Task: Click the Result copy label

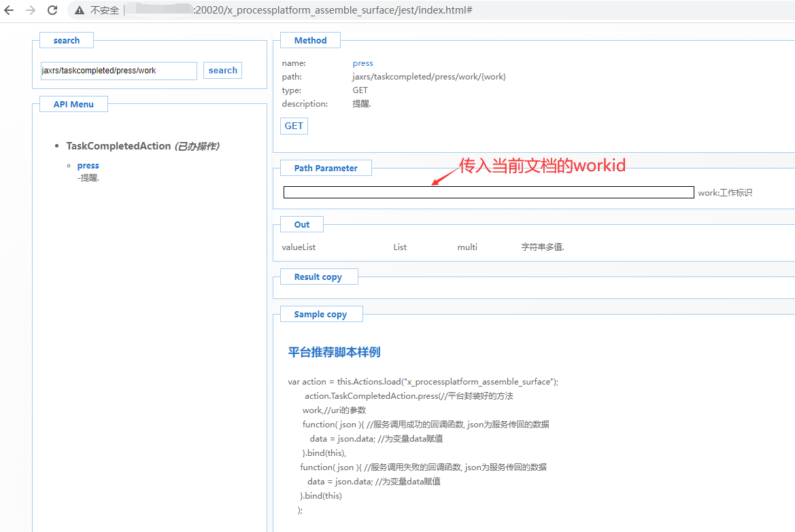Action: tap(318, 277)
